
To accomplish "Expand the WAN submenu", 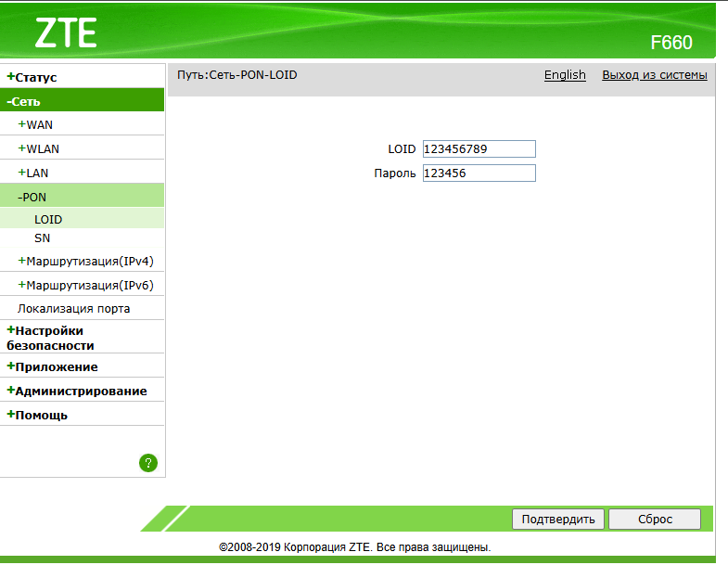I will coord(35,124).
